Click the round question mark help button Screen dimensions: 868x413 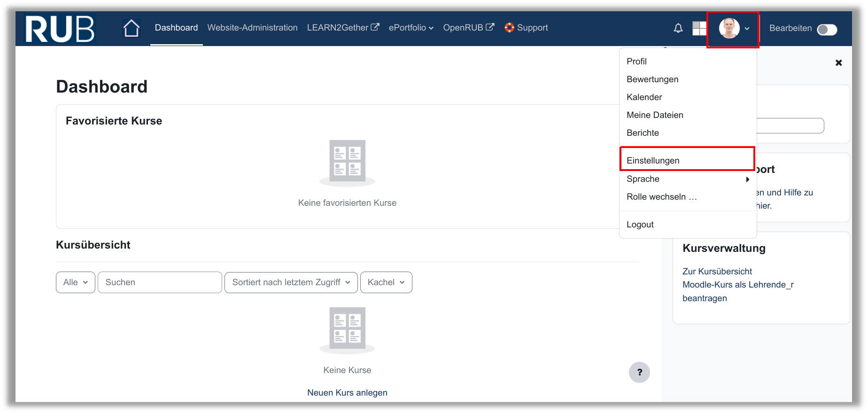(x=639, y=373)
